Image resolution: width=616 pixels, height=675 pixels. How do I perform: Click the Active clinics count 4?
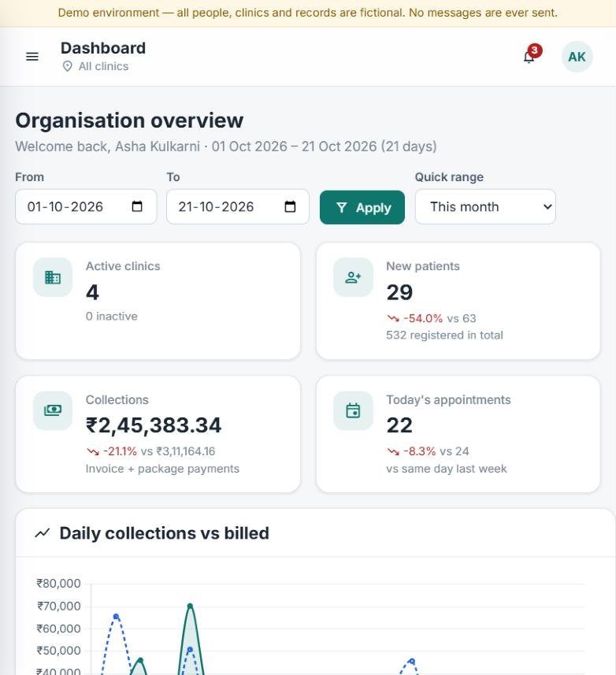[92, 292]
